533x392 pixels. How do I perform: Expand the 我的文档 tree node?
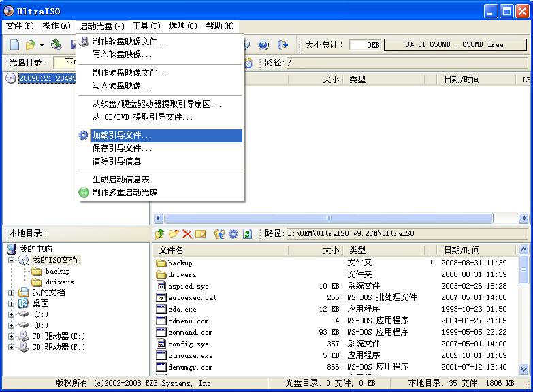[x=11, y=293]
